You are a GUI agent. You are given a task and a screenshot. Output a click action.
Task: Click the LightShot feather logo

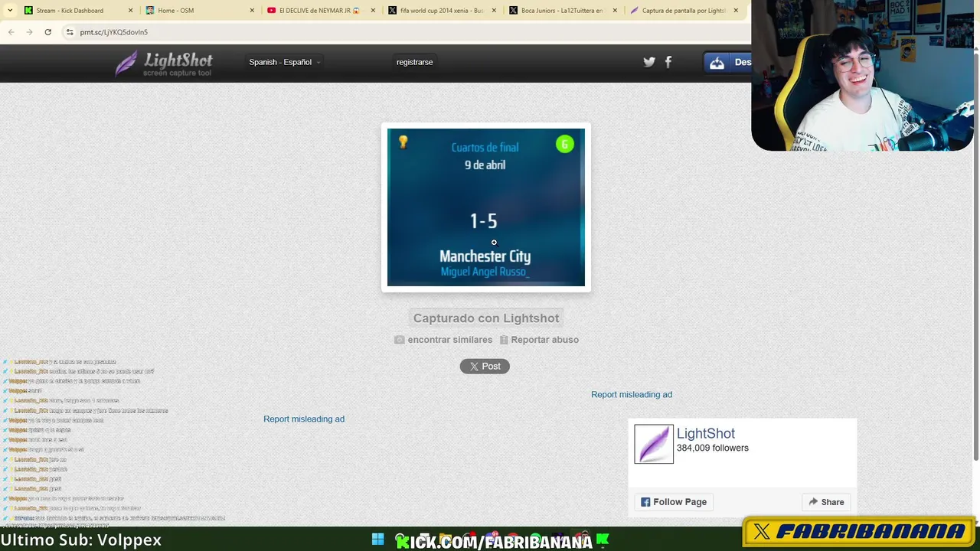pyautogui.click(x=164, y=64)
